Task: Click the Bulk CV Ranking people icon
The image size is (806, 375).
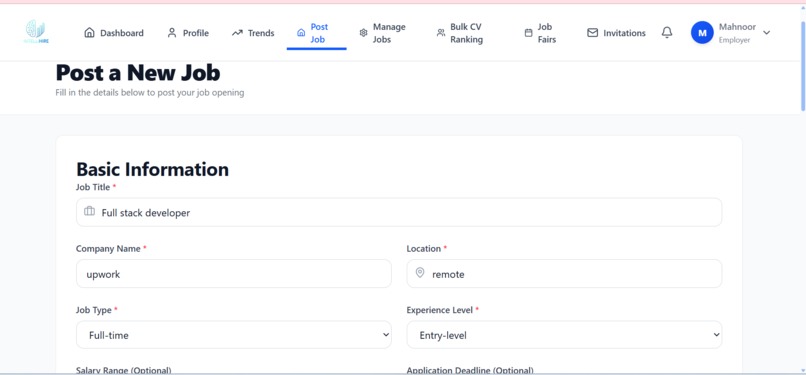Action: tap(441, 33)
